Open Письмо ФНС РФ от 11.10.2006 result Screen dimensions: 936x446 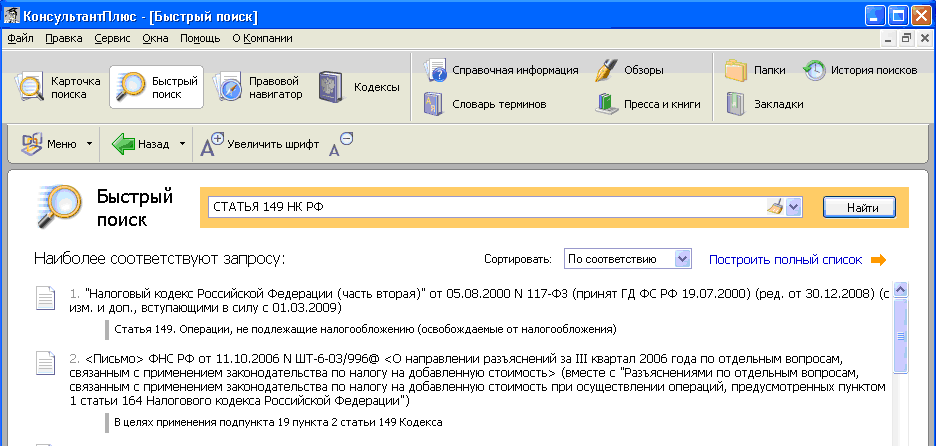478,379
